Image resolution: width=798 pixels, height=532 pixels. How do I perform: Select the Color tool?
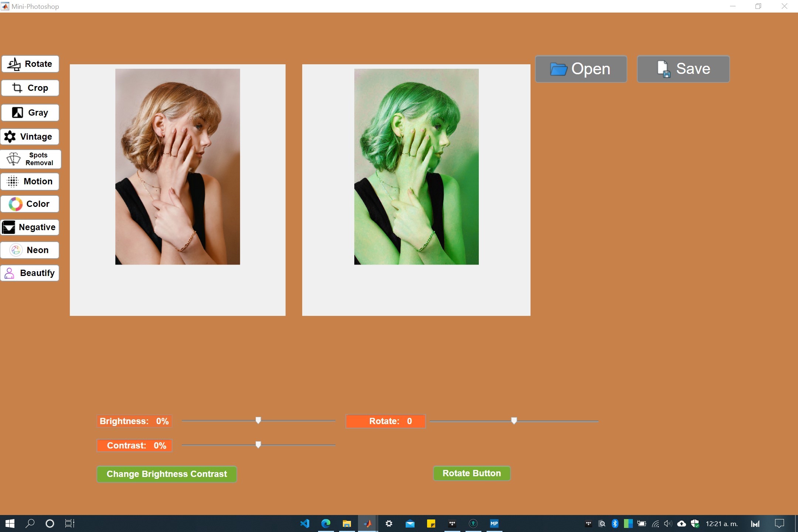[x=31, y=204]
